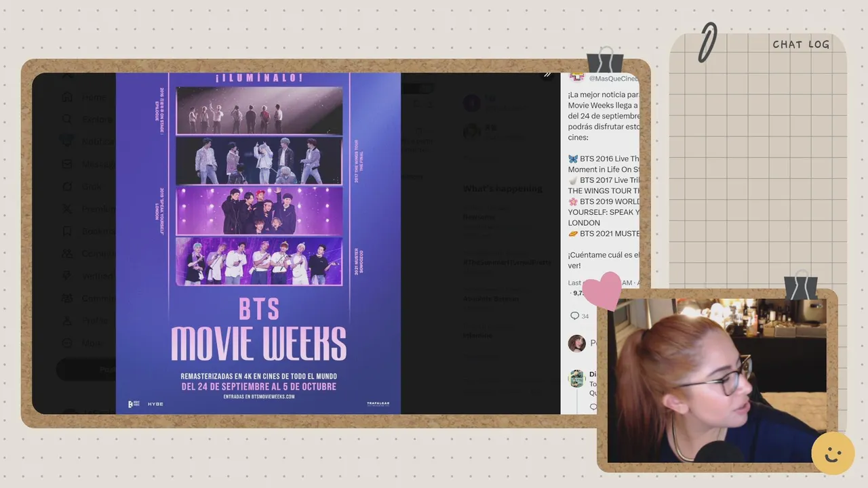
Task: Collapse the tweet side panel with double-arrow icon
Action: coord(547,75)
